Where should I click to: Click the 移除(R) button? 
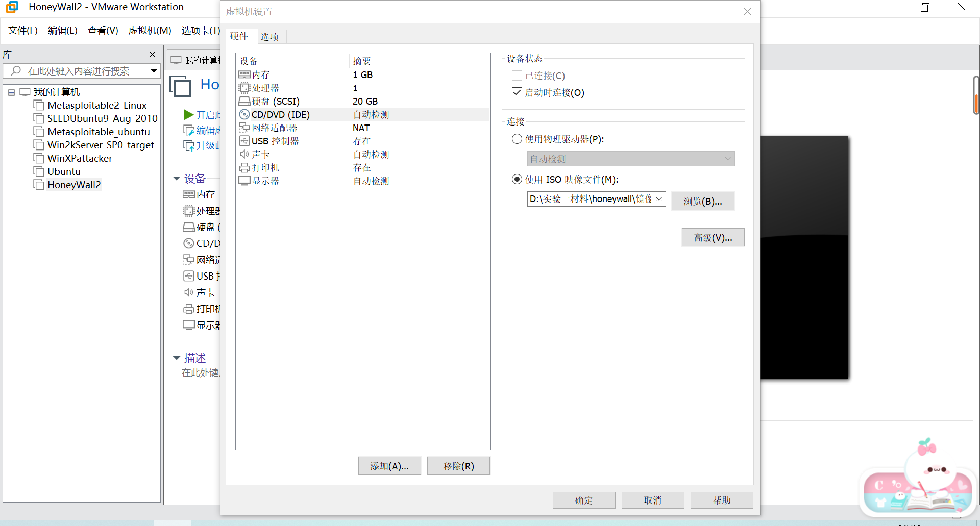pyautogui.click(x=458, y=466)
